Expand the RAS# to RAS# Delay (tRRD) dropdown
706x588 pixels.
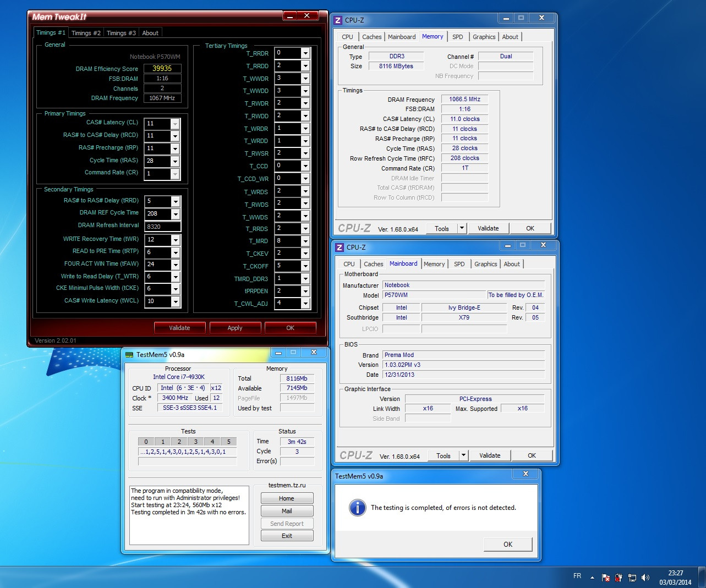tap(176, 201)
